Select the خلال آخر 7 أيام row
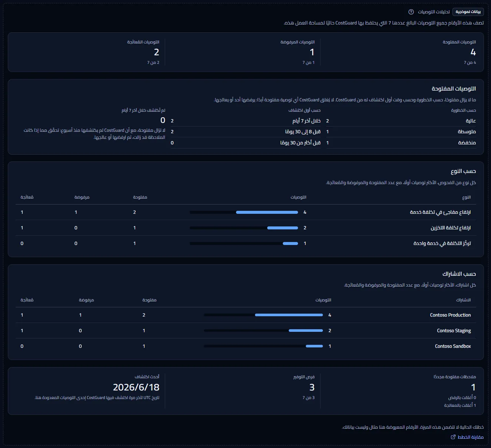491x448 pixels. pyautogui.click(x=246, y=121)
